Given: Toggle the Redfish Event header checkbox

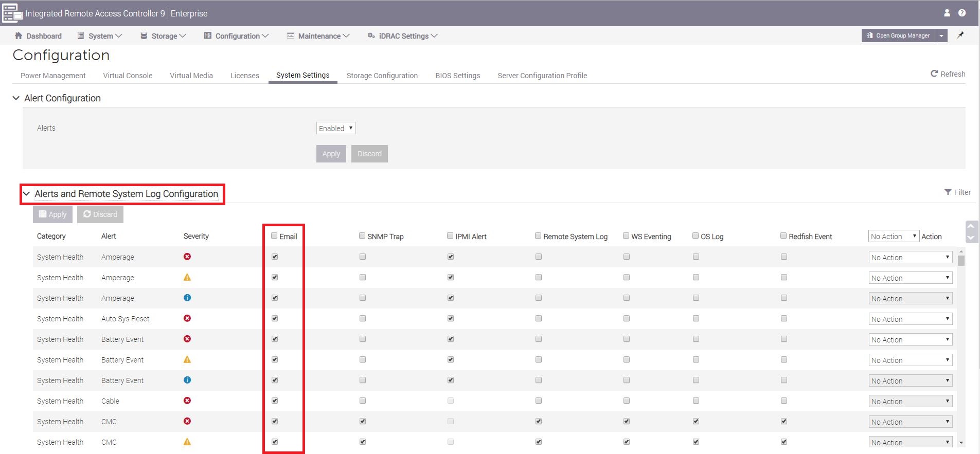Looking at the screenshot, I should pos(783,236).
